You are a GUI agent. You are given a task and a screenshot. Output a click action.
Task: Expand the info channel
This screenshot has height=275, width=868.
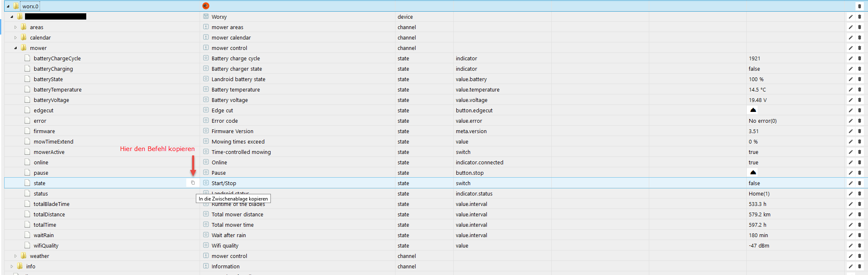12,266
